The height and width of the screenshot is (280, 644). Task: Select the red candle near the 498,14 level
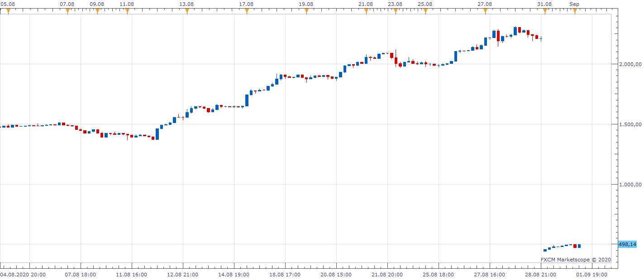575,246
